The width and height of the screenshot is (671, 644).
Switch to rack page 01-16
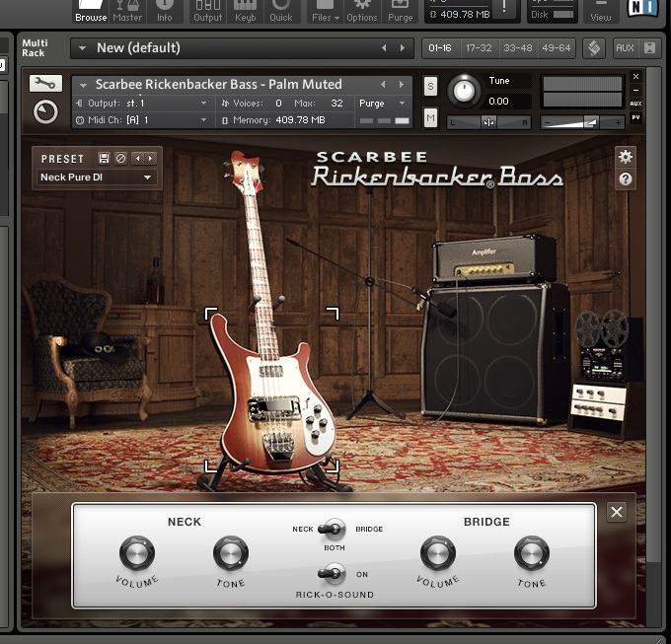pyautogui.click(x=440, y=48)
